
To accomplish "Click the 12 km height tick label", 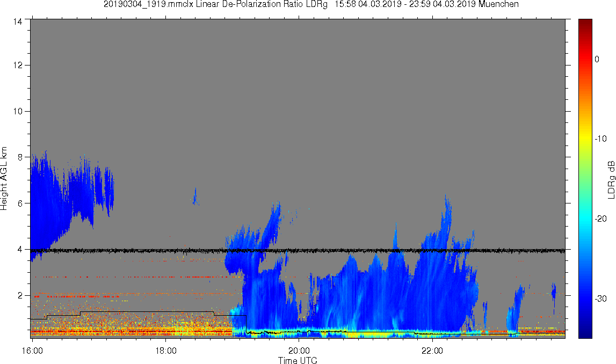I will 18,65.
